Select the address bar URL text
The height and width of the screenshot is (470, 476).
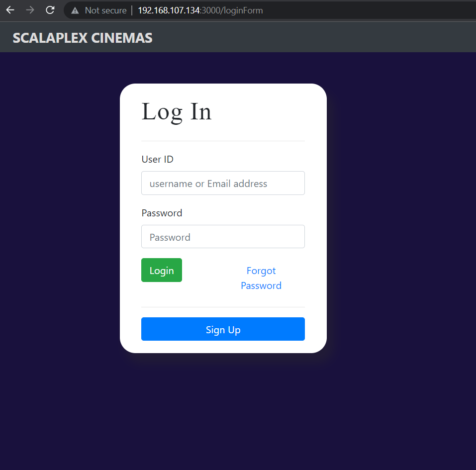200,10
